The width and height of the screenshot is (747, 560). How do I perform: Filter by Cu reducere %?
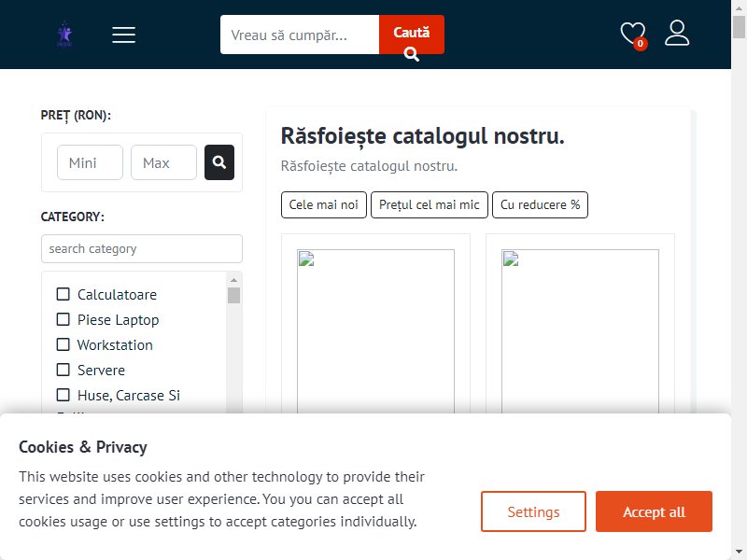tap(541, 204)
